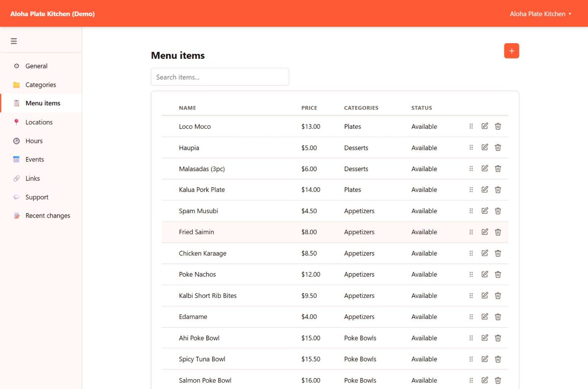This screenshot has height=389, width=588.
Task: Edit the Fried Saimin item
Action: (x=485, y=232)
